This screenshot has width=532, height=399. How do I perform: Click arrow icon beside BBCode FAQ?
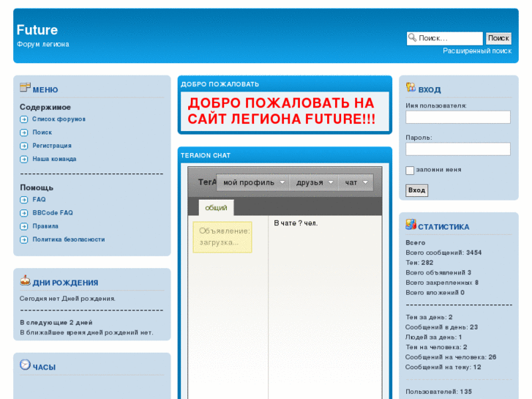tap(23, 213)
